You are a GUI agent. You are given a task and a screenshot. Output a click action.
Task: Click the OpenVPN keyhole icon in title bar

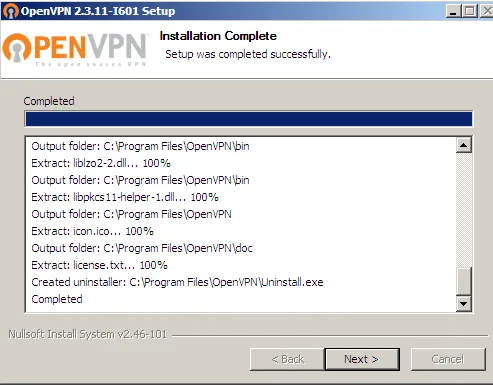click(x=10, y=11)
